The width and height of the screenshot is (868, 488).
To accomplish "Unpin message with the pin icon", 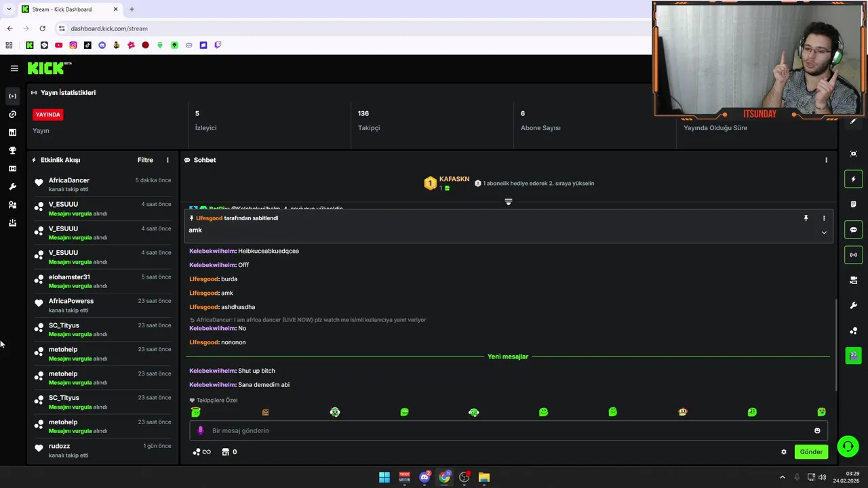I will click(x=806, y=218).
